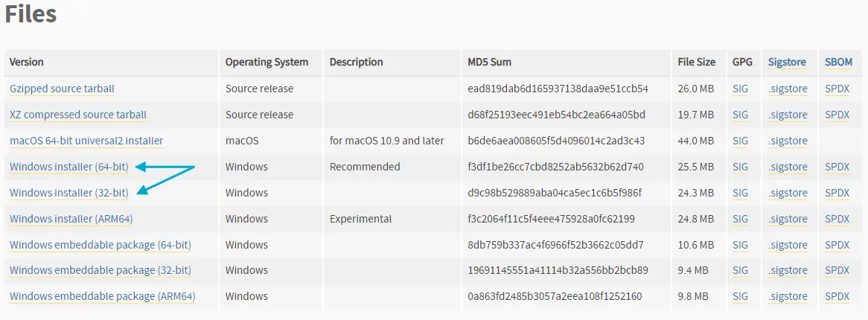This screenshot has width=868, height=320.
Task: Open .sigstore link for embeddable package (ARM64)
Action: tap(788, 297)
